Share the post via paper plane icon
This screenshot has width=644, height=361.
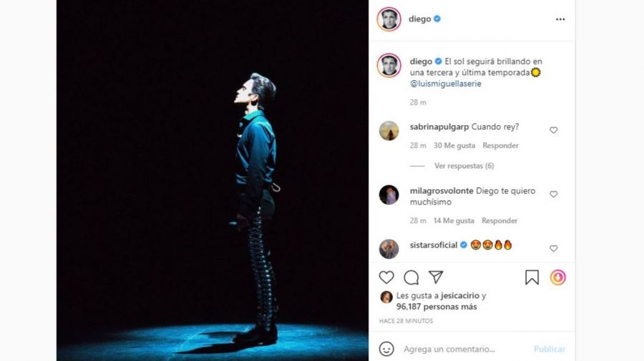click(x=435, y=277)
